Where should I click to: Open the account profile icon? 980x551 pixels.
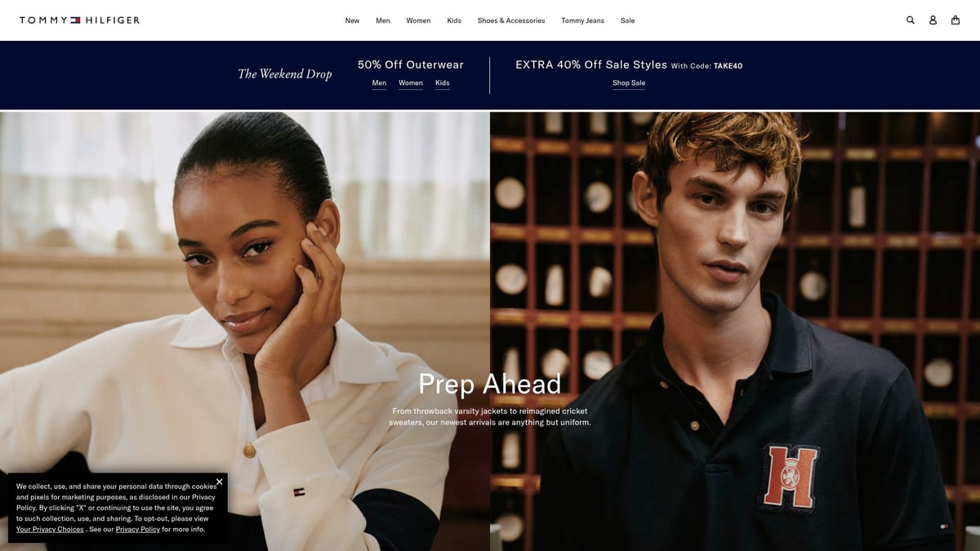933,20
